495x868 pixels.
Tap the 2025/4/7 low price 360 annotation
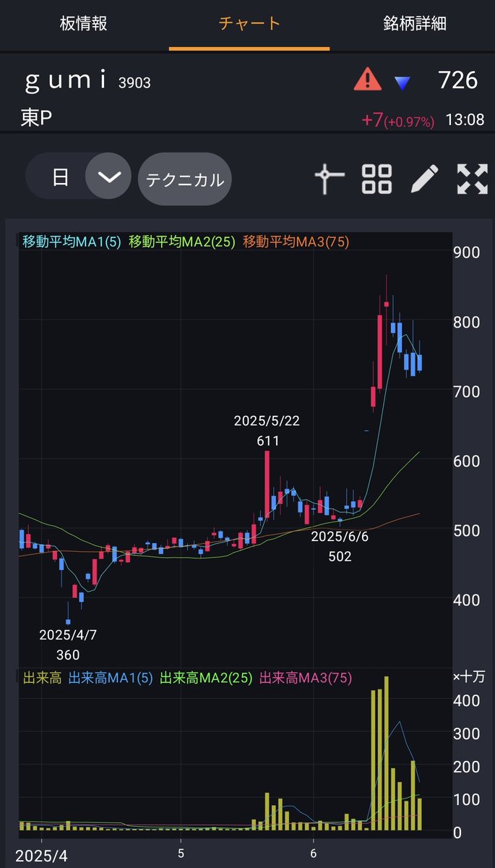tap(68, 644)
